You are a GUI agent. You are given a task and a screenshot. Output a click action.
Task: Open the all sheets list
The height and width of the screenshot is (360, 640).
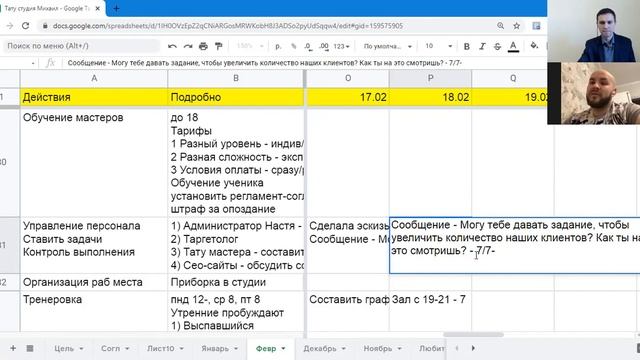[x=30, y=348]
